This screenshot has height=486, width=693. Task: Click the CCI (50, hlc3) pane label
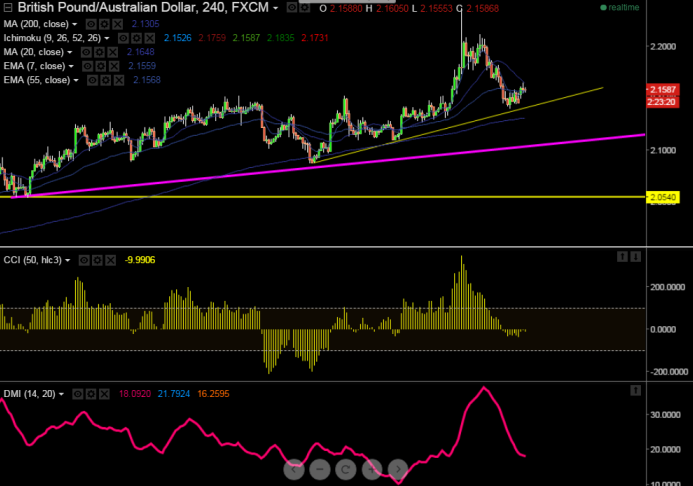tap(33, 260)
